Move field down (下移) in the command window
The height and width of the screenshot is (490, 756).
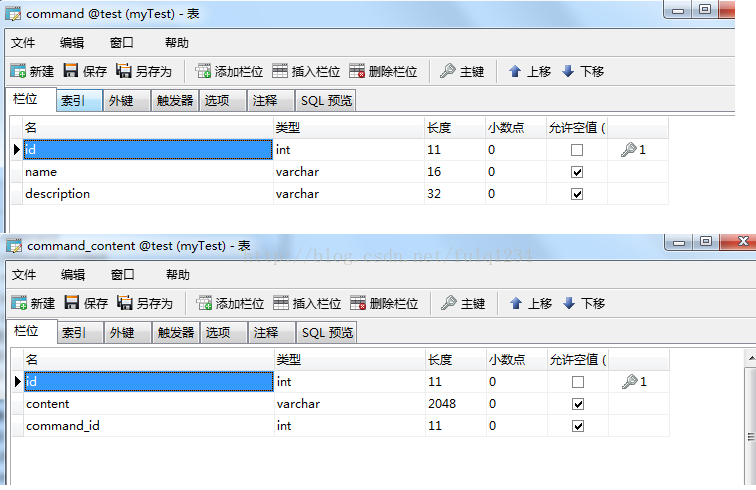[583, 71]
